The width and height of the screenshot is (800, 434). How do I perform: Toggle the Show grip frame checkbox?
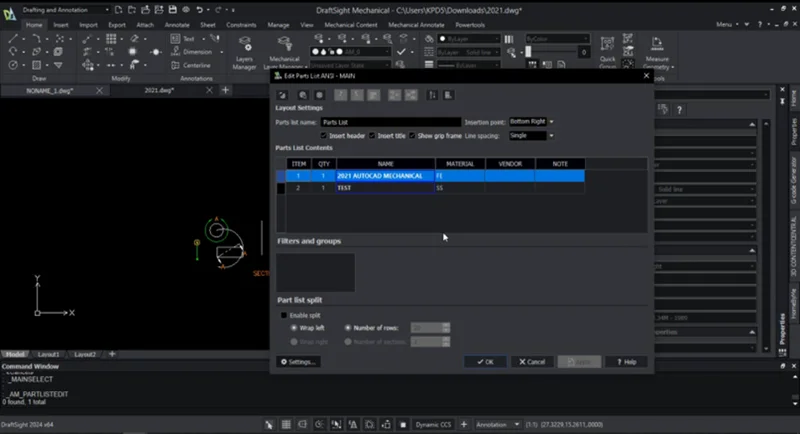413,135
